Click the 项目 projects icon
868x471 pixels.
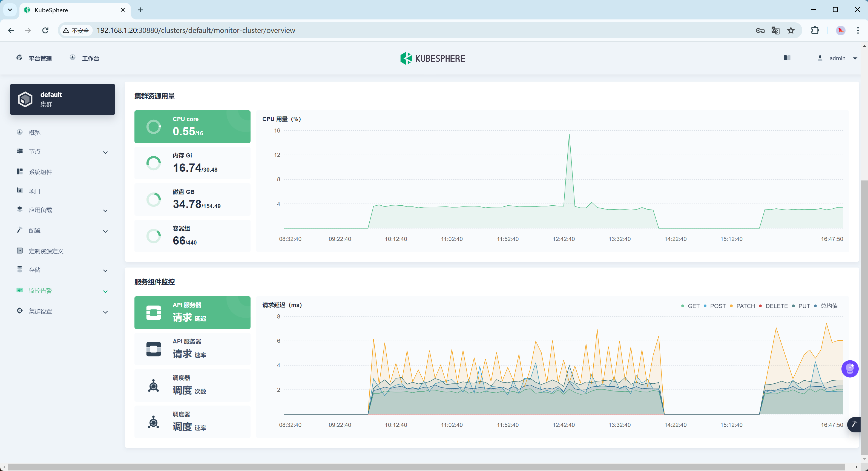pos(19,190)
